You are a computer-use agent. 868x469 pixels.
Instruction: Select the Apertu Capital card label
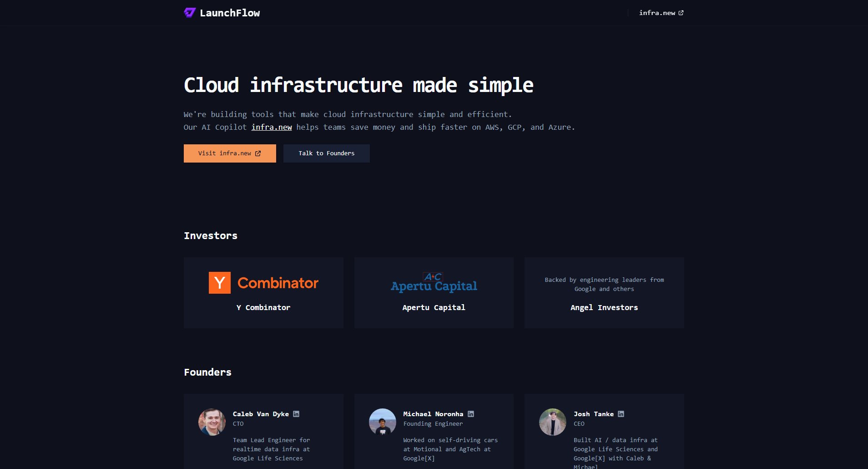[434, 307]
